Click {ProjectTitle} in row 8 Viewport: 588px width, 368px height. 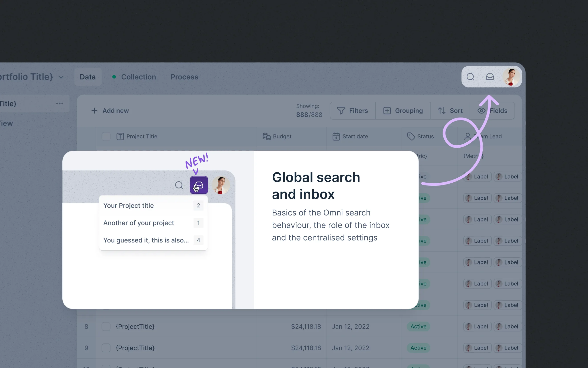click(x=135, y=327)
